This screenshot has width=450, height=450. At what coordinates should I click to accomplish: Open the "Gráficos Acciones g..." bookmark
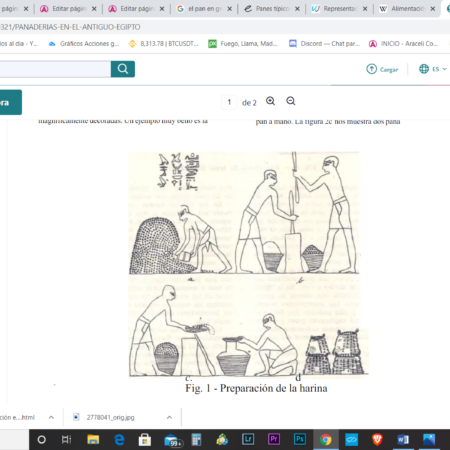(x=84, y=44)
